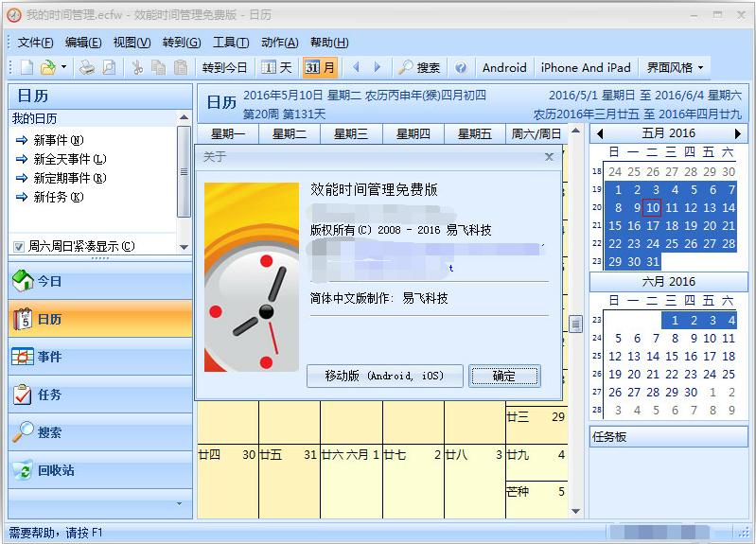This screenshot has height=544, width=756.
Task: Open the 今日 (Today) sidebar panel
Action: [99, 281]
